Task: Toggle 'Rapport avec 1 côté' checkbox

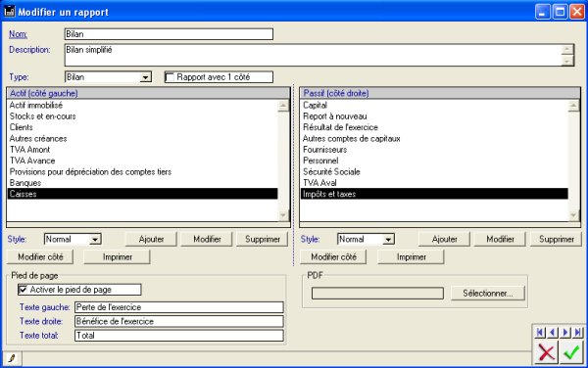Action: [x=171, y=77]
